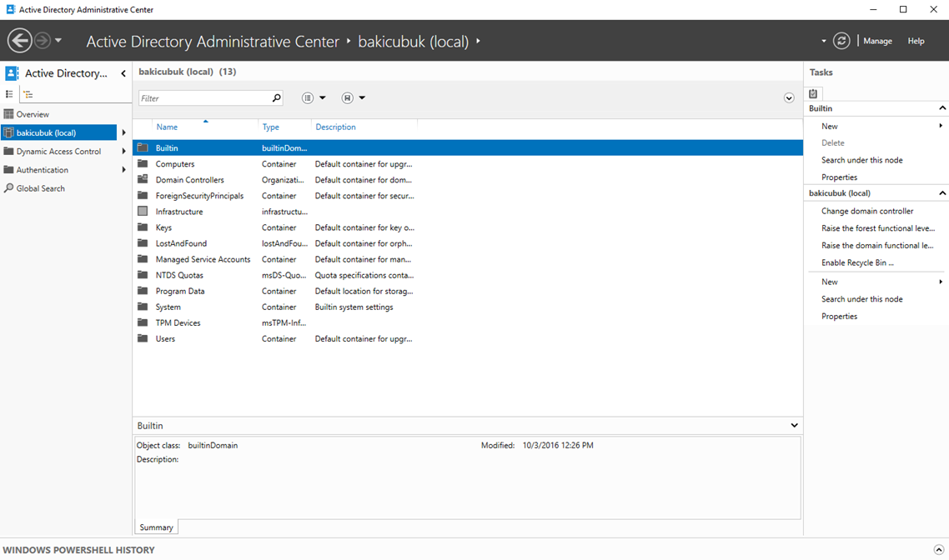
Task: Expand the Dynamic Access Control arrow
Action: coord(123,151)
